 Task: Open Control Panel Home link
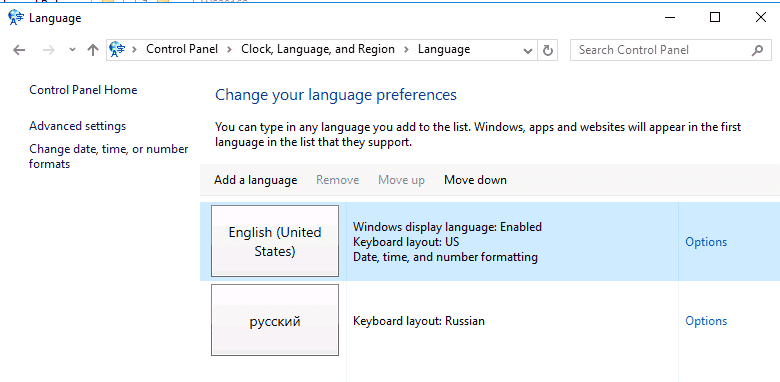(x=83, y=90)
